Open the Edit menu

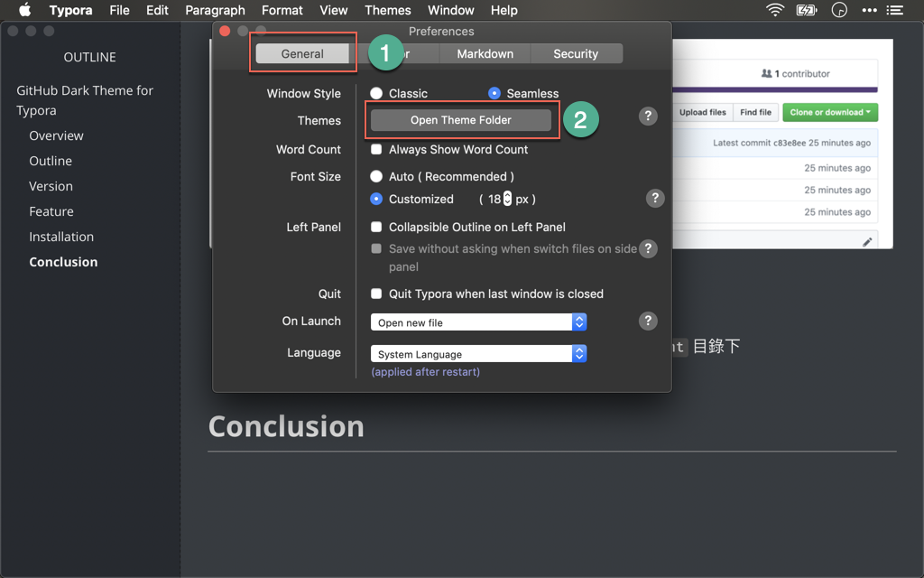click(157, 10)
